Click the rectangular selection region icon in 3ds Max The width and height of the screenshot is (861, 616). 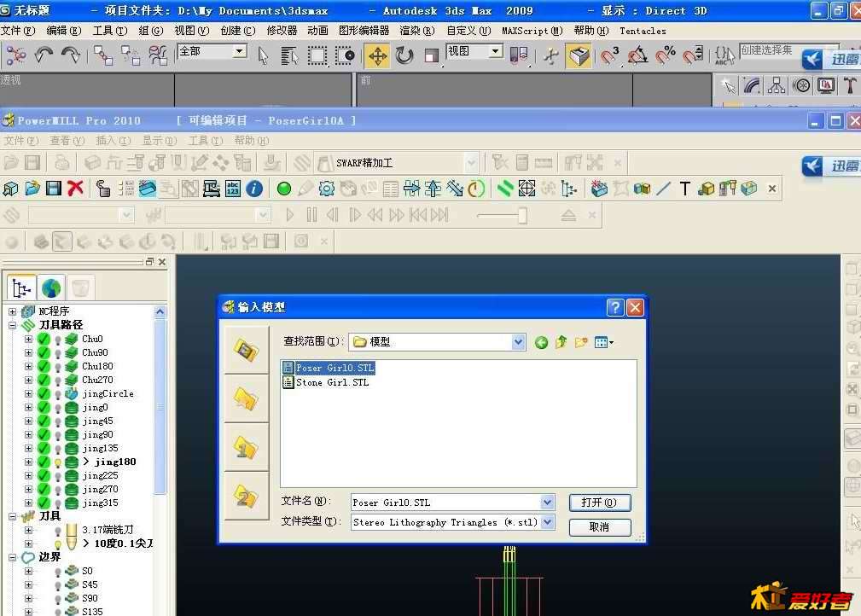317,55
